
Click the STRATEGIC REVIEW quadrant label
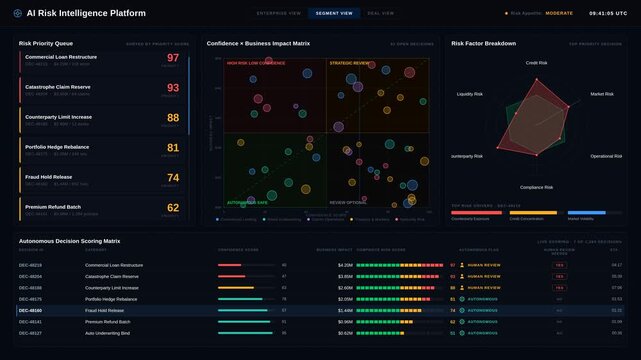(350, 63)
